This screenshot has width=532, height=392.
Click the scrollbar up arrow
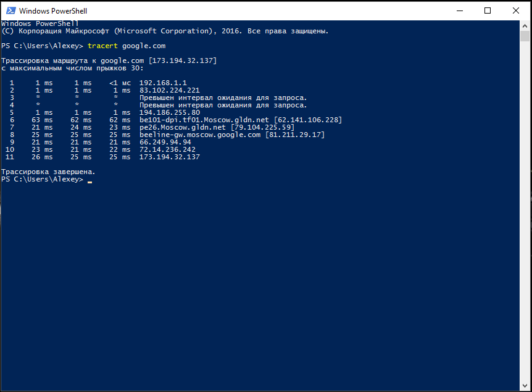click(x=526, y=26)
